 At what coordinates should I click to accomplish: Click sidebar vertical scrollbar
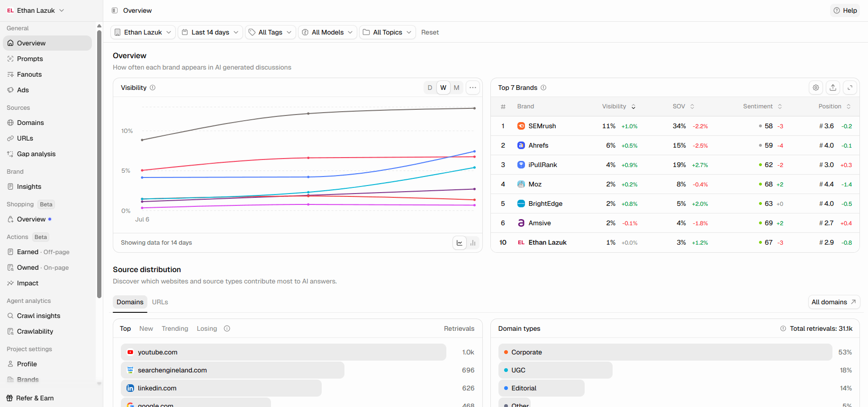coord(99,164)
